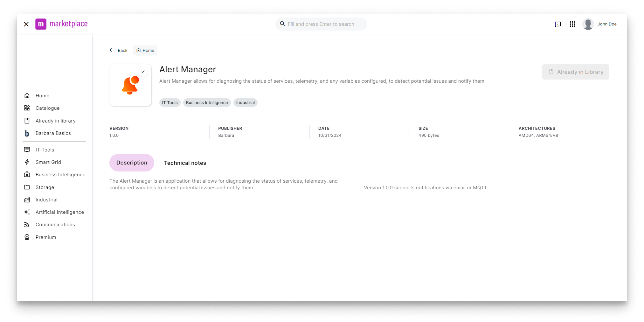Click the Alert Manager app thumbnail
644x322 pixels.
click(130, 85)
